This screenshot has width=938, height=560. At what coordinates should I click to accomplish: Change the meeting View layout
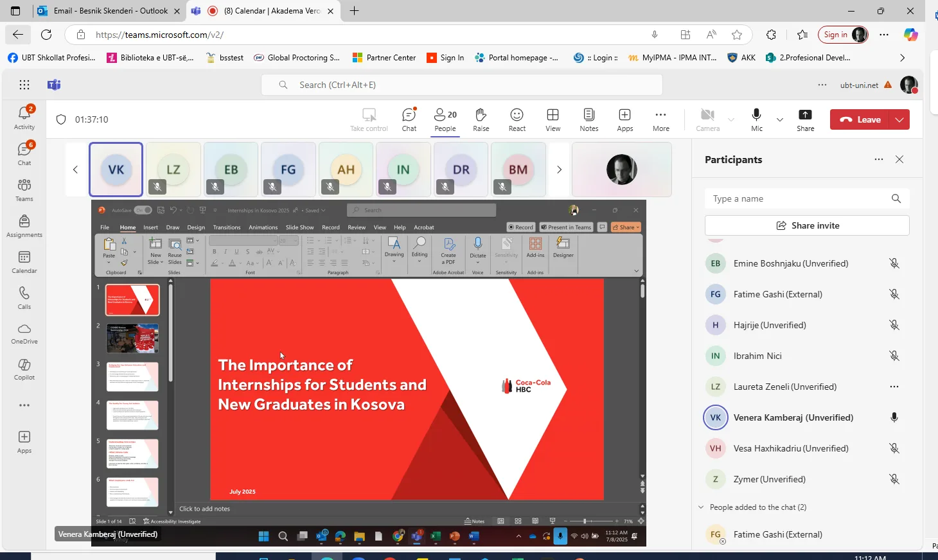point(553,119)
